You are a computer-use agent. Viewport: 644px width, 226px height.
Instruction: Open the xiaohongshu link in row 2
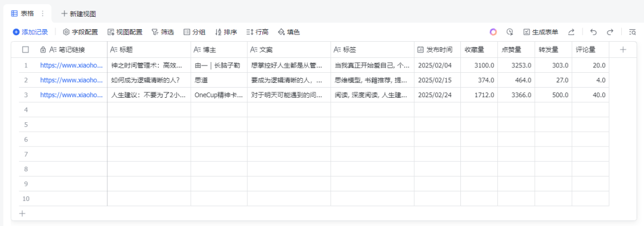click(x=72, y=80)
